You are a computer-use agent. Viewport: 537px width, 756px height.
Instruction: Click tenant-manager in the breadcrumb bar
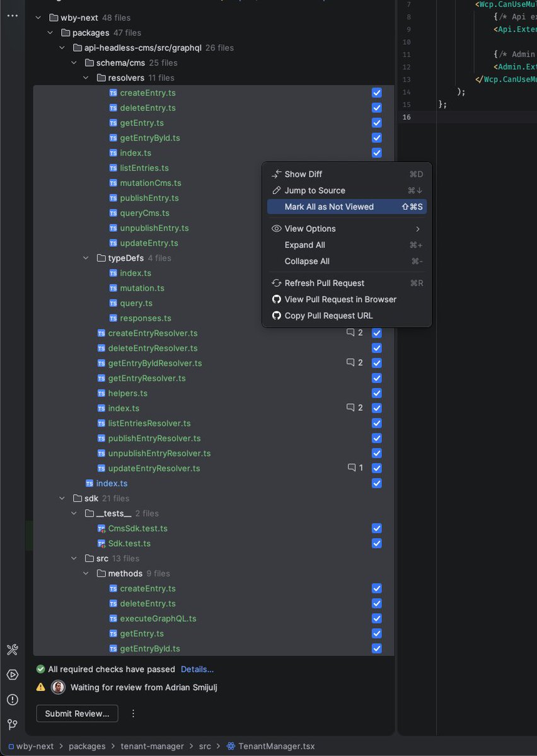point(152,746)
